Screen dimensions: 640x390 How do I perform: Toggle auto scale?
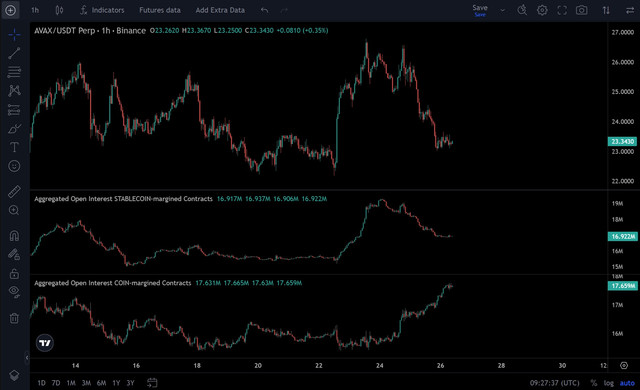point(627,383)
